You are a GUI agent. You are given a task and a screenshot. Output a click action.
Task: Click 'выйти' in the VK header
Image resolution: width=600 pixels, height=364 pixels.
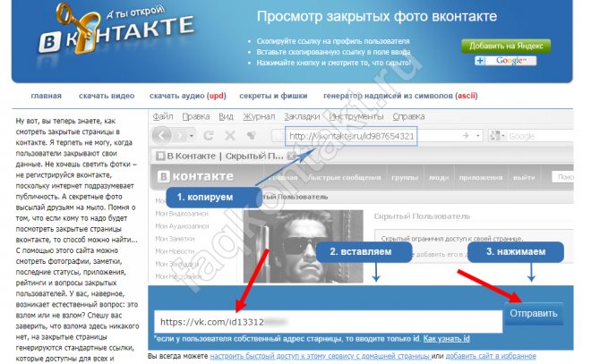[524, 178]
